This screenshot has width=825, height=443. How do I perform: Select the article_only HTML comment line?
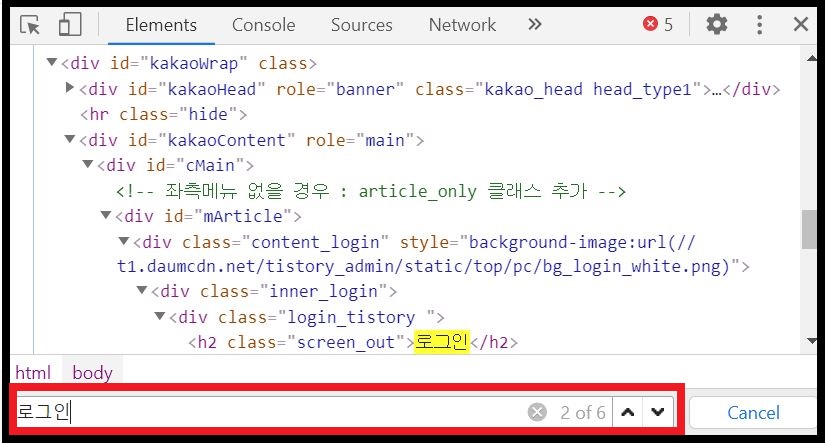(371, 191)
